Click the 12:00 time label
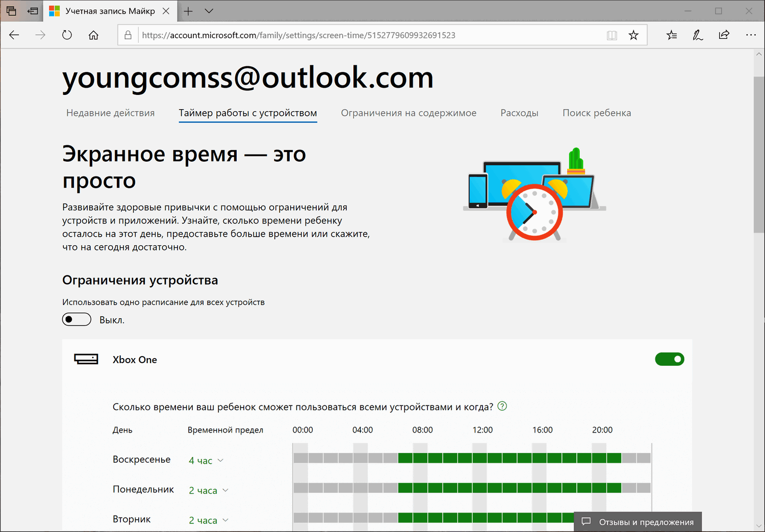765x532 pixels. pos(482,430)
